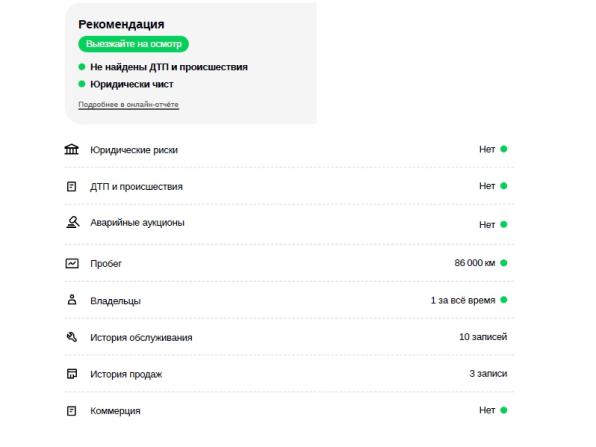This screenshot has width=596, height=447.
Task: Click the 10 записей service history value
Action: pos(483,337)
